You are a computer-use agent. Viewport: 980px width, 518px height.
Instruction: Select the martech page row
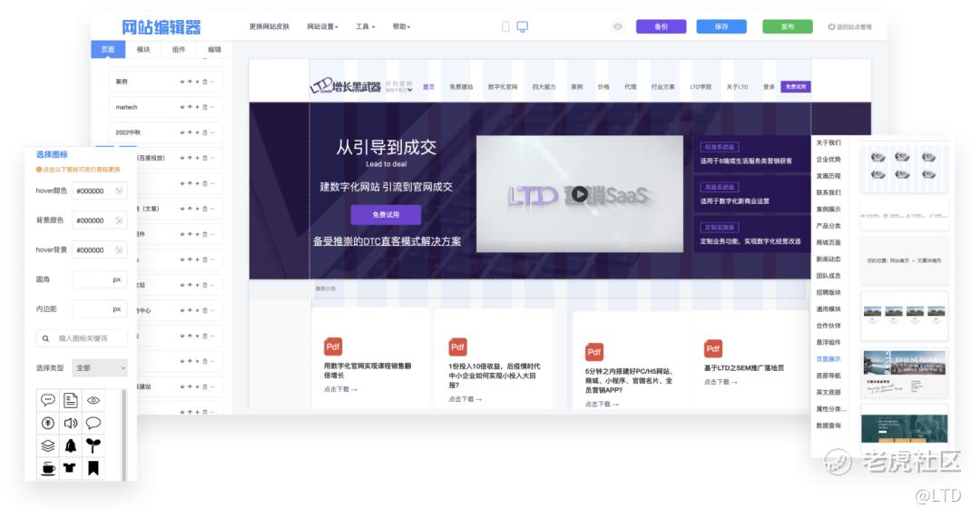(166, 107)
